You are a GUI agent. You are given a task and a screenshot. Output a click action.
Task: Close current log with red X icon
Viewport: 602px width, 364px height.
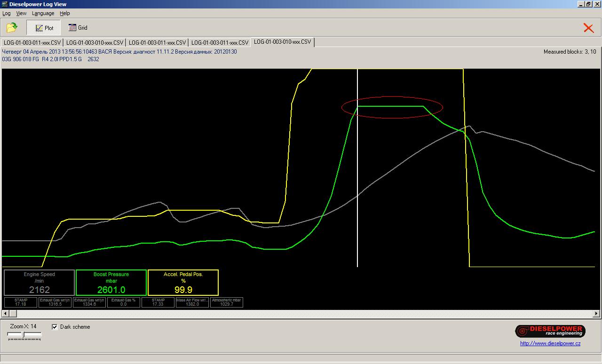588,28
